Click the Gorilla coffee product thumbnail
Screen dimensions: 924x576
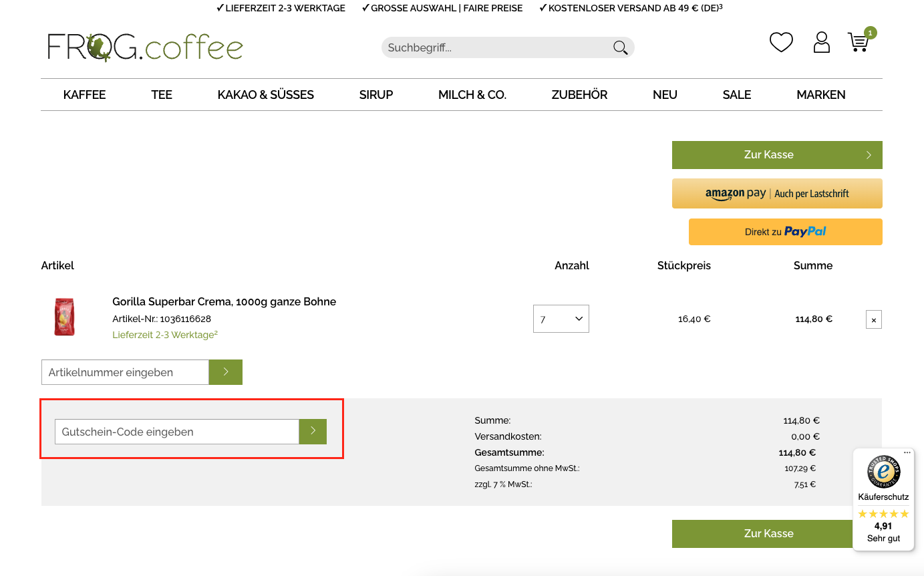pos(65,317)
